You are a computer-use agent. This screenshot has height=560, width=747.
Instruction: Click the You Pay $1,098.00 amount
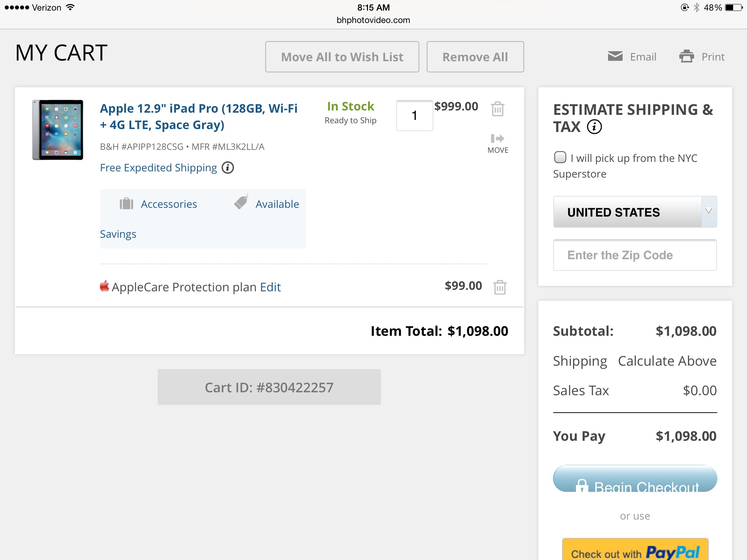686,436
